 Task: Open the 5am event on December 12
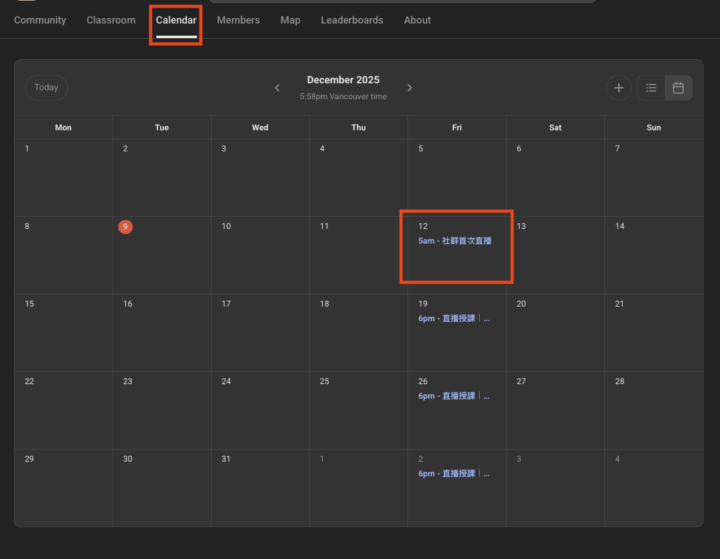click(x=455, y=241)
